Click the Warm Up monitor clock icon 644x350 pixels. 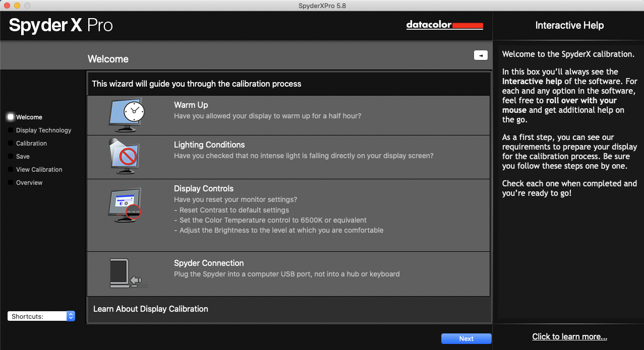pyautogui.click(x=127, y=115)
